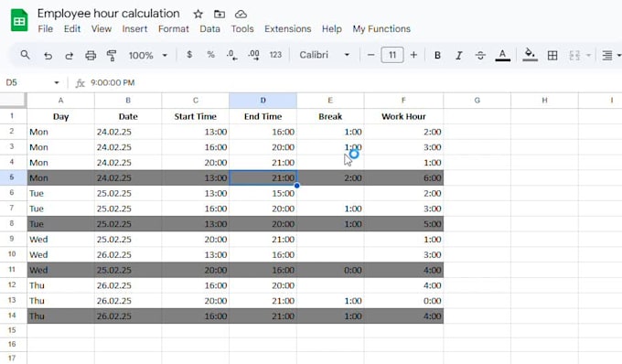622x364 pixels.
Task: Open the Google Sheets home logo
Action: (19, 20)
